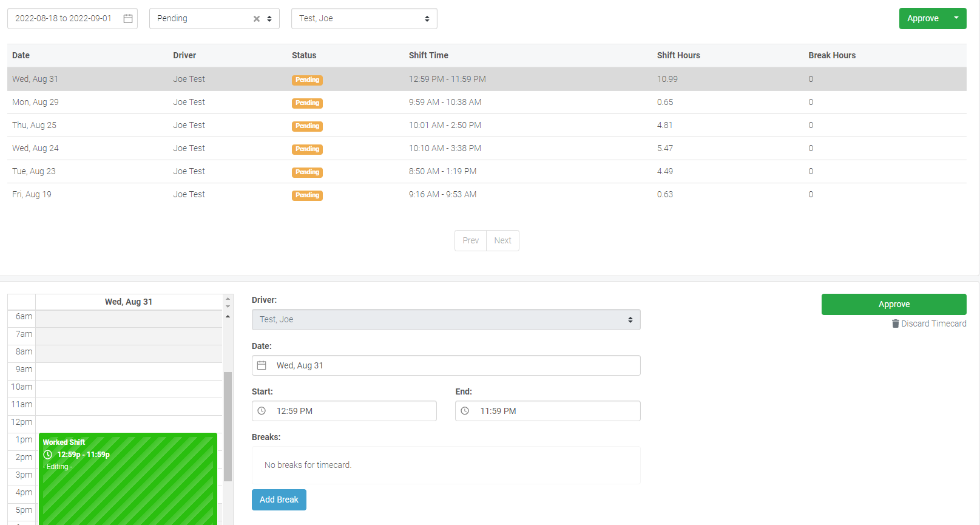
Task: Select the Thu, Aug 25 timecard row
Action: tap(487, 125)
